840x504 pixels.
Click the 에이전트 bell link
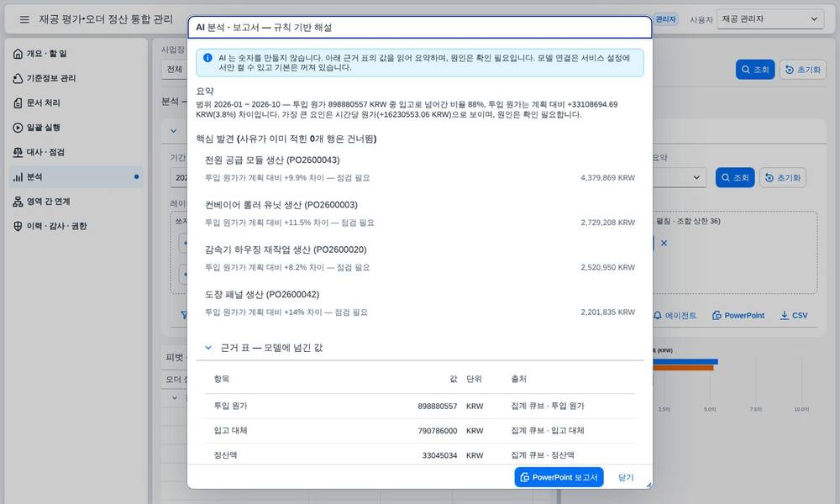coord(675,316)
